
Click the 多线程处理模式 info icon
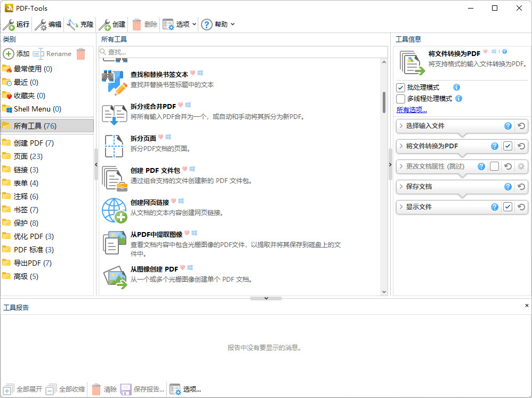459,99
